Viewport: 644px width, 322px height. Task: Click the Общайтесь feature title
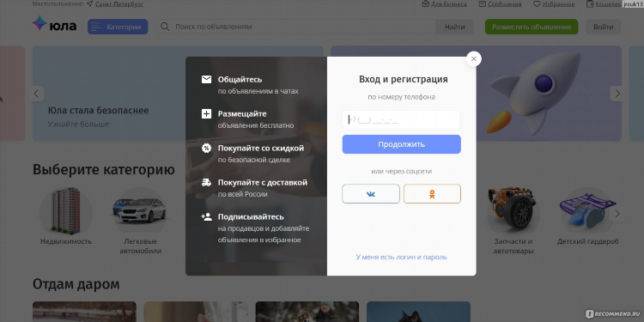240,79
